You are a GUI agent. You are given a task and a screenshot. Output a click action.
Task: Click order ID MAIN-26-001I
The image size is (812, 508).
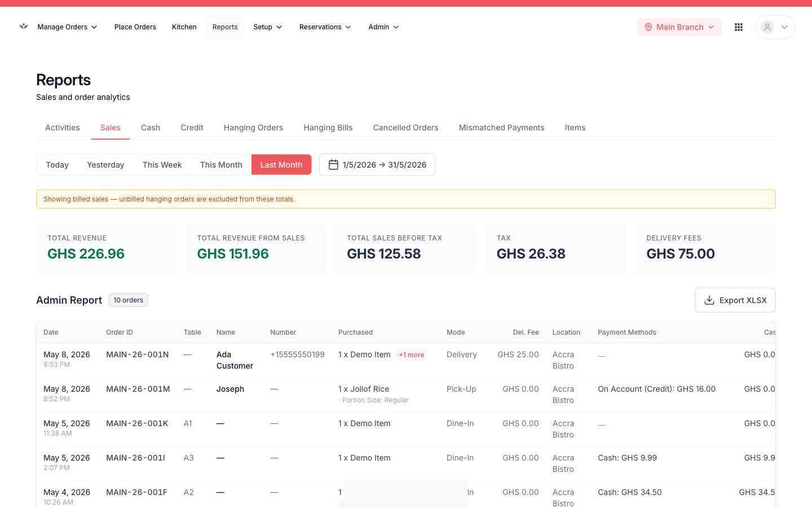point(135,458)
